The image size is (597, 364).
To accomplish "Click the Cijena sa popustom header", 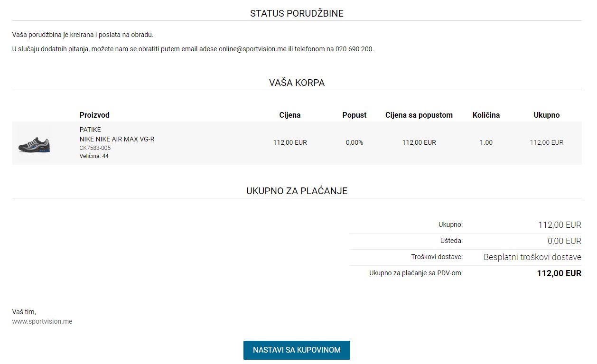I will click(x=419, y=115).
